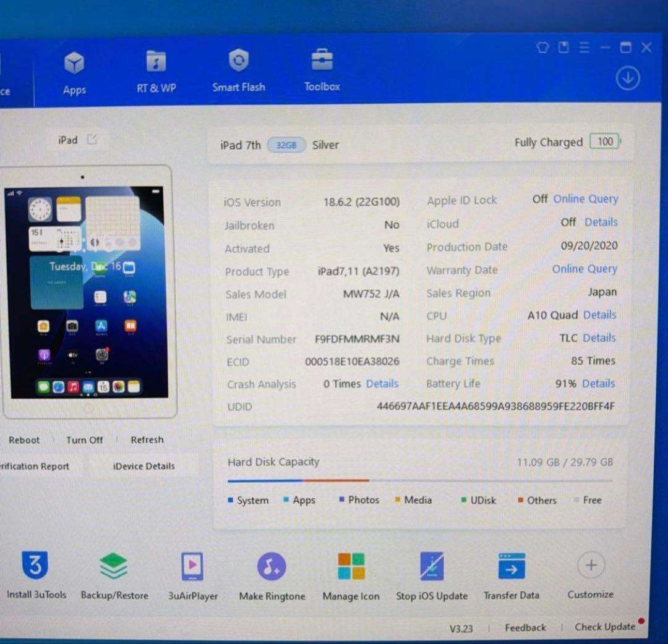Click Online Query for Apple ID Lock
The width and height of the screenshot is (668, 644).
[x=585, y=198]
